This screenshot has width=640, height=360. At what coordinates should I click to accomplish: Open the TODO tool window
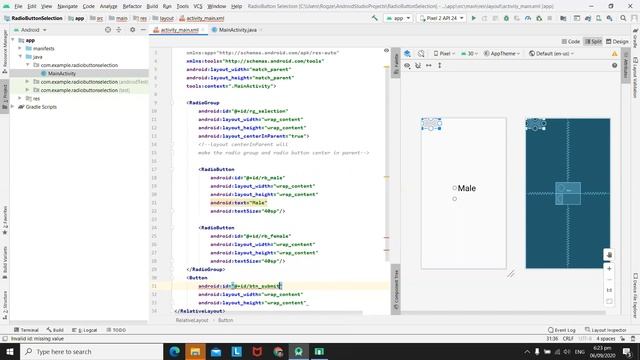(116, 330)
